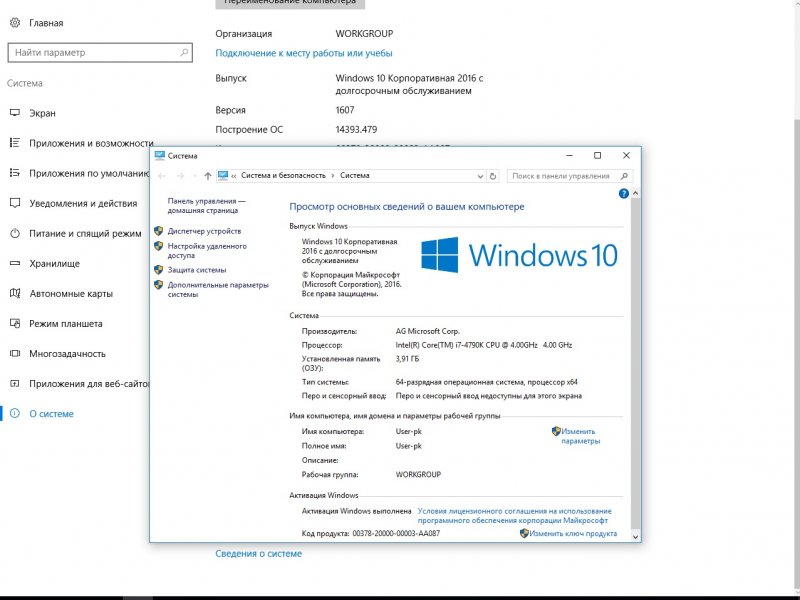Click the build number 14393.479
This screenshot has width=800, height=600.
(356, 130)
